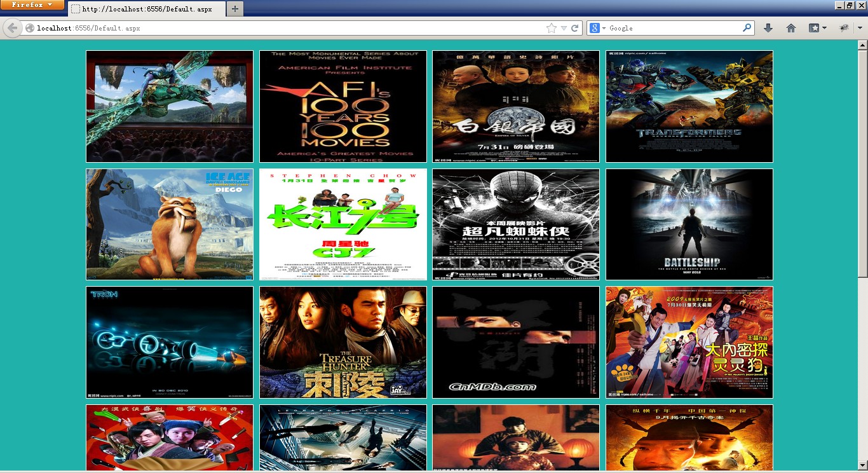Open the Bookmarks menu star button
Screen dimensions: 868x473
click(817, 28)
